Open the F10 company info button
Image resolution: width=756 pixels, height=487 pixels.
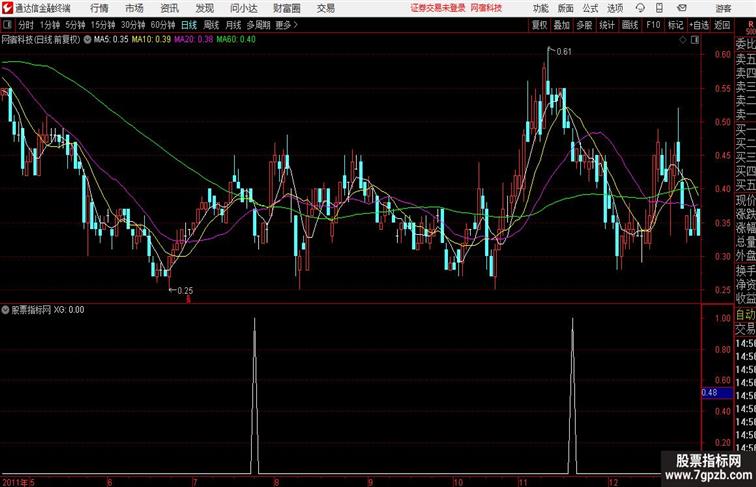click(653, 25)
